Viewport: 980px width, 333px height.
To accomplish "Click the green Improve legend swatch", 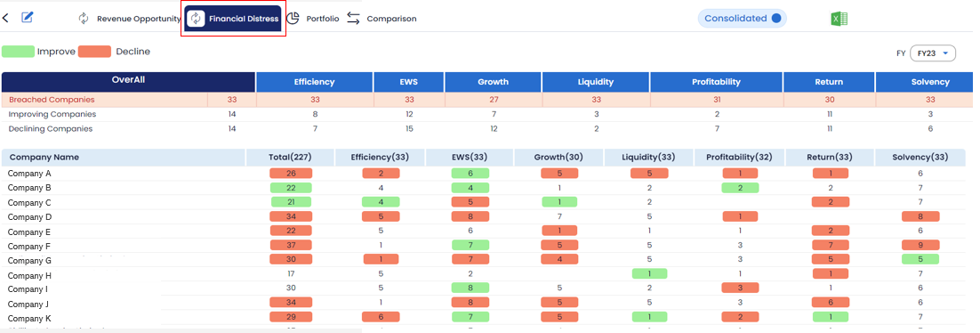I will (18, 52).
